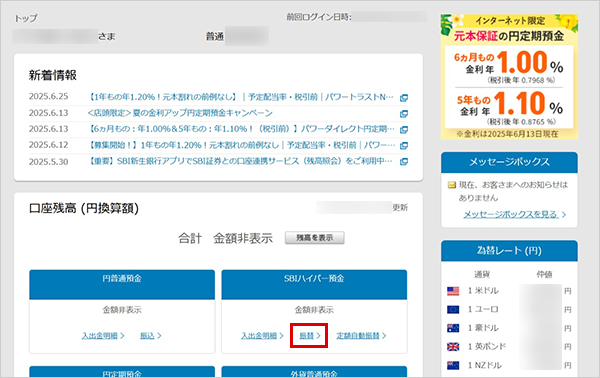Click the date 2025.5.30 in 新着情報

click(x=49, y=162)
